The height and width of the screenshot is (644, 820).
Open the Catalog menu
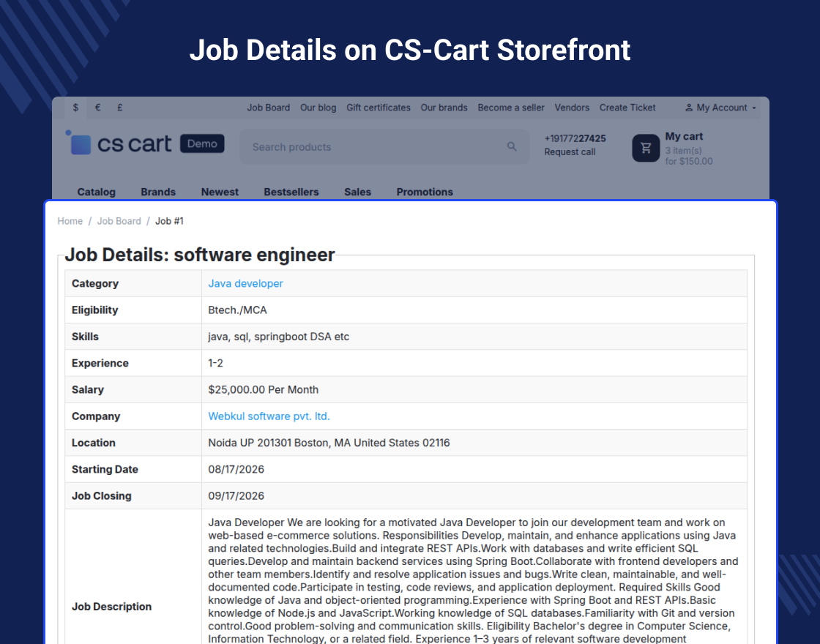(x=96, y=192)
